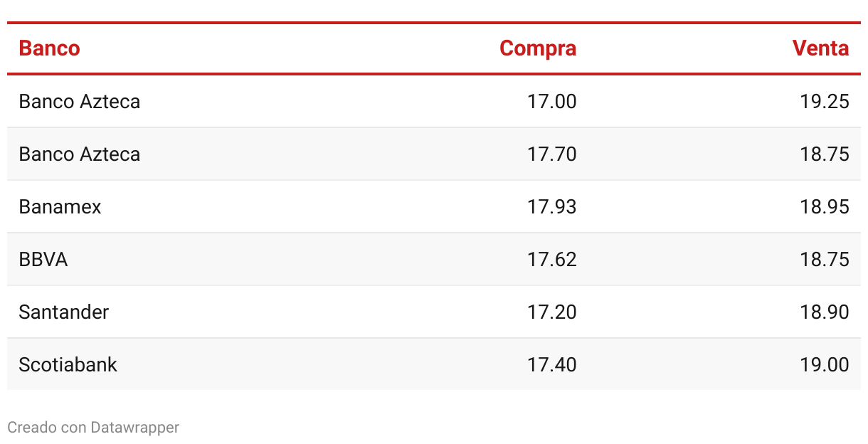Select the second Banco Azteca row name
868x444 pixels.
coord(80,154)
